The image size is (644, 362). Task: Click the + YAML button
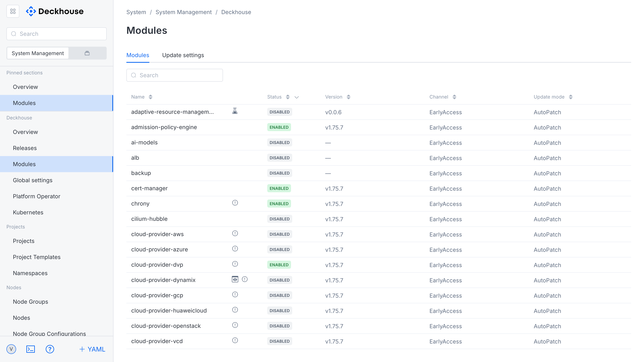(92, 349)
